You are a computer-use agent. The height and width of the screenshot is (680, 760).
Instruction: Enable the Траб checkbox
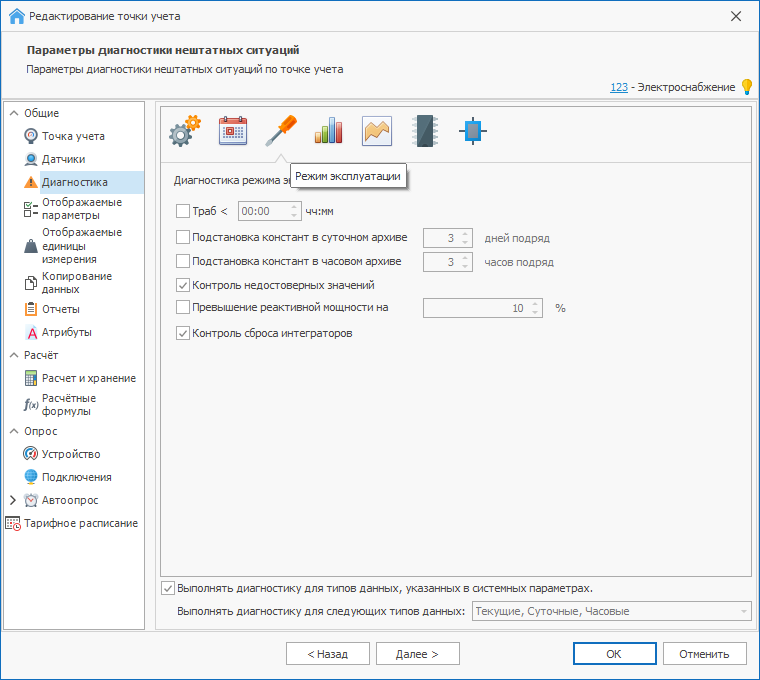[x=182, y=211]
